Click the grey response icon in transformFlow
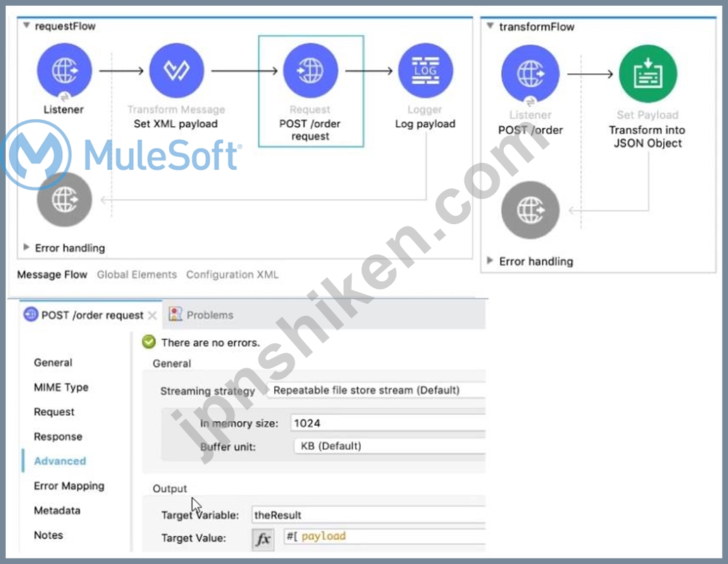728x564 pixels. (x=530, y=210)
